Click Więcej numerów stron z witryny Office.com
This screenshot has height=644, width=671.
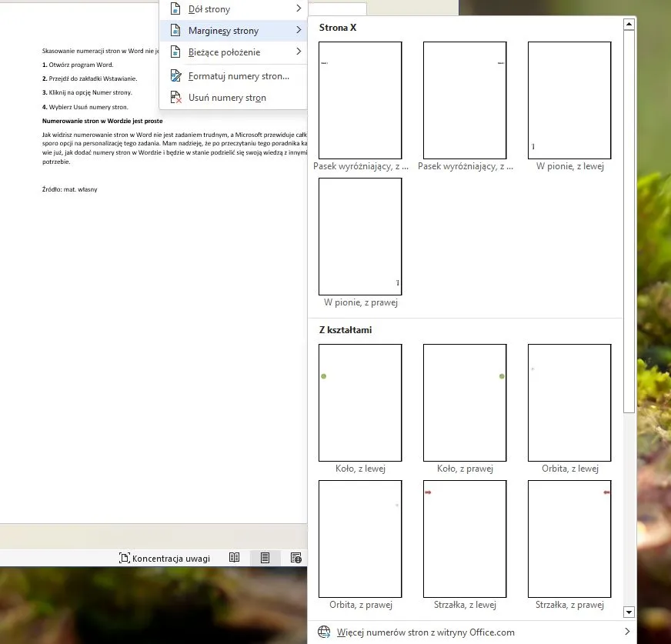pos(426,632)
